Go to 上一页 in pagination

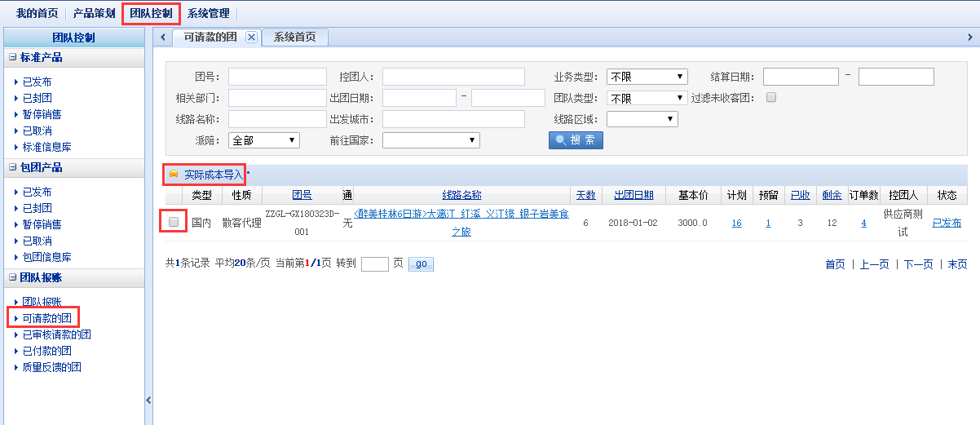coord(874,264)
